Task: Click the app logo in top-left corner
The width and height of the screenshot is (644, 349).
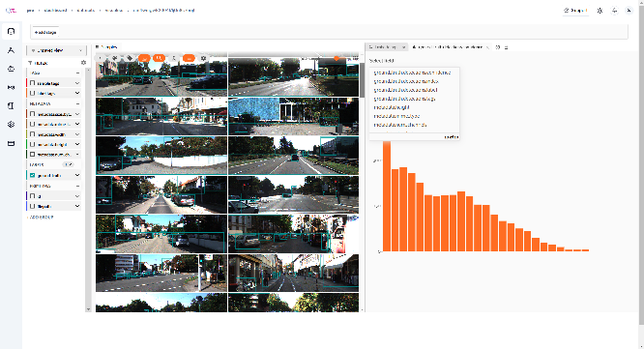Action: point(11,11)
